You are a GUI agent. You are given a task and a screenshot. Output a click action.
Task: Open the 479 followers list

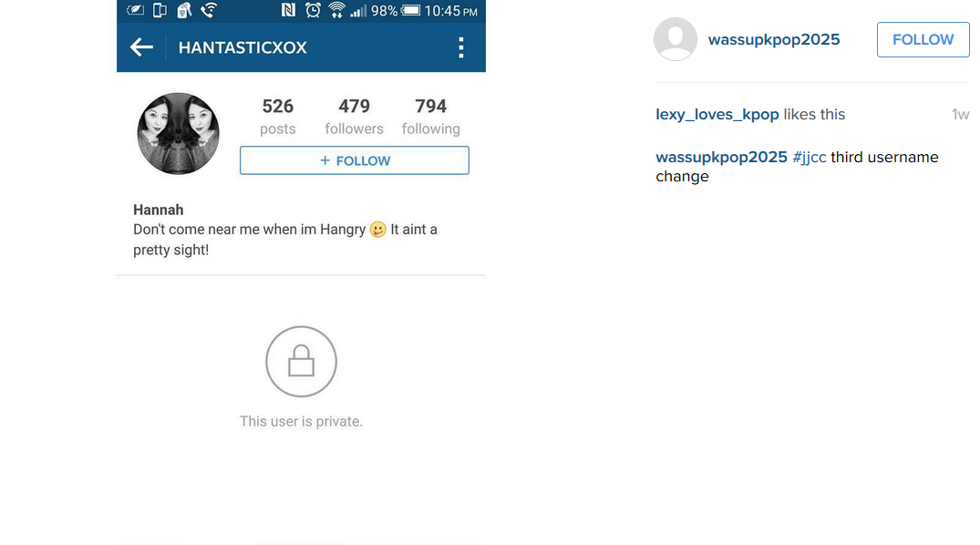[355, 117]
